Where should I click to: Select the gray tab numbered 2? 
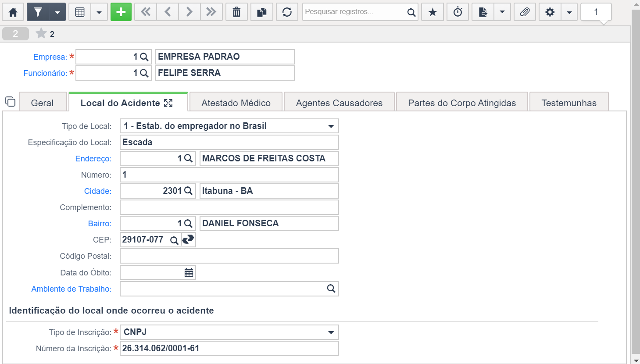tap(15, 34)
